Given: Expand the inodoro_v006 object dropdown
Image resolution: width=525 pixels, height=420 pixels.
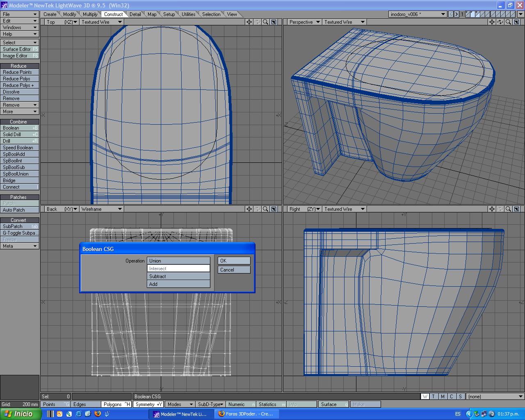Looking at the screenshot, I should coord(417,14).
